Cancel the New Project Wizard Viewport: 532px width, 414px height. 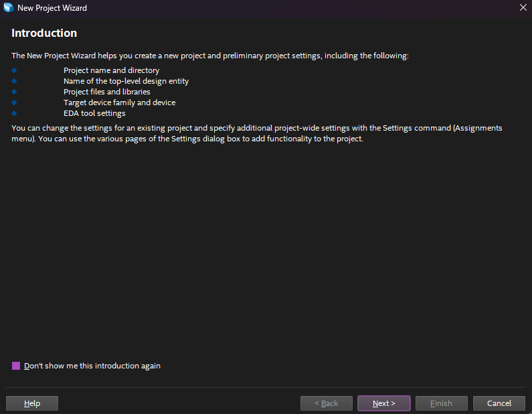499,403
